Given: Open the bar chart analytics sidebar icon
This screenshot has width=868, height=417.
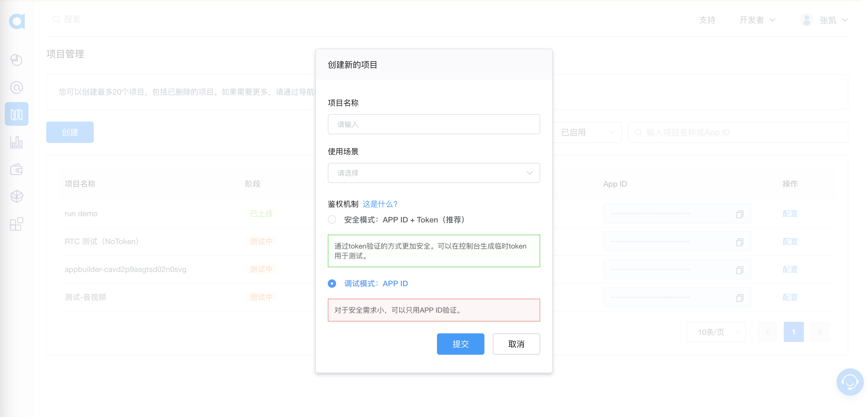Looking at the screenshot, I should (x=17, y=142).
